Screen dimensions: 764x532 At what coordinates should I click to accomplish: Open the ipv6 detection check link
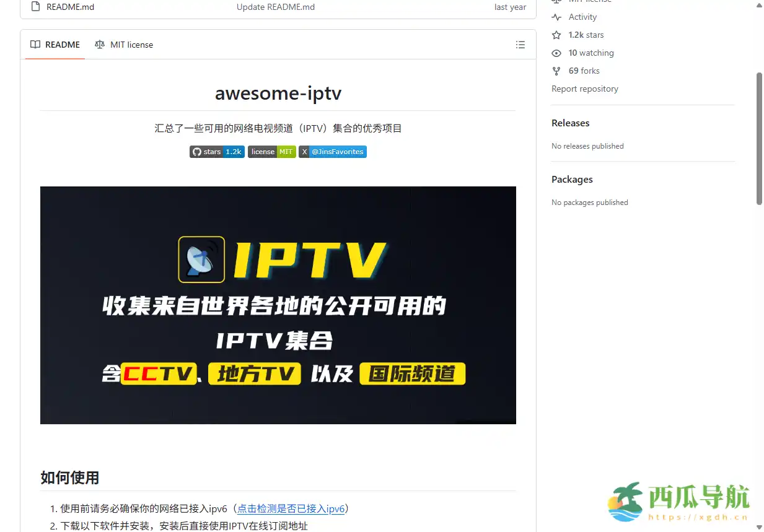point(292,508)
